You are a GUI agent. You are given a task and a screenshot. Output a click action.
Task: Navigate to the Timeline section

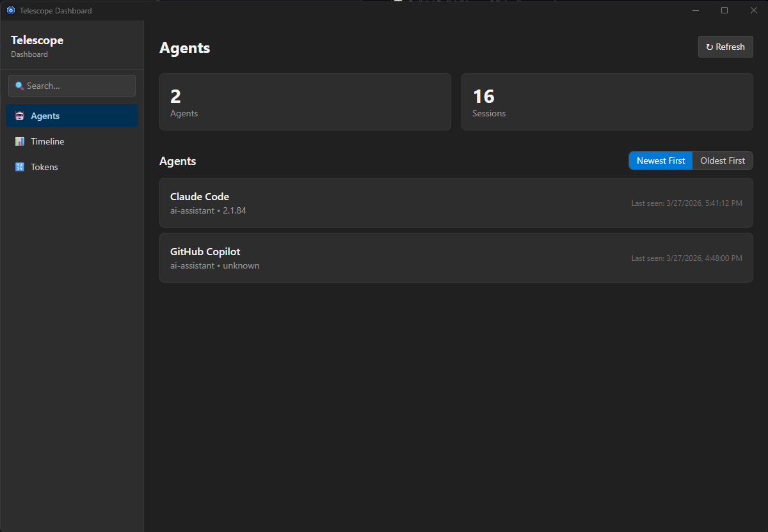pyautogui.click(x=47, y=141)
